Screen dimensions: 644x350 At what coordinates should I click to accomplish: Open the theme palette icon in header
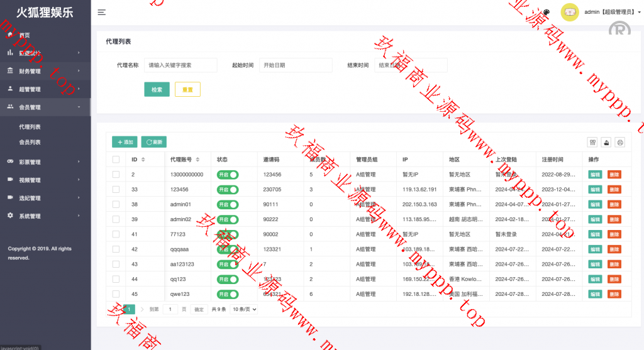(546, 13)
